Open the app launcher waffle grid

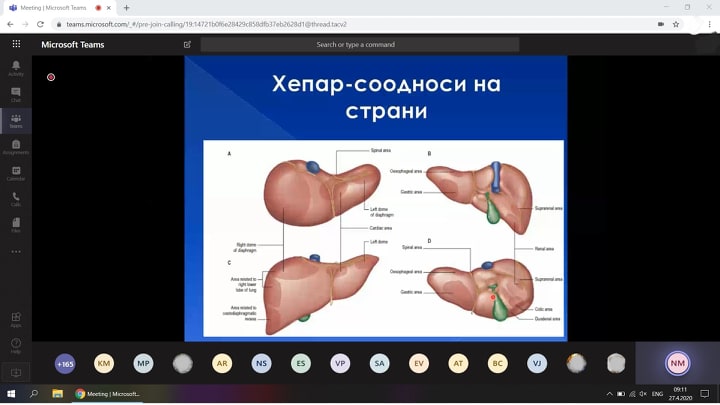[16, 44]
